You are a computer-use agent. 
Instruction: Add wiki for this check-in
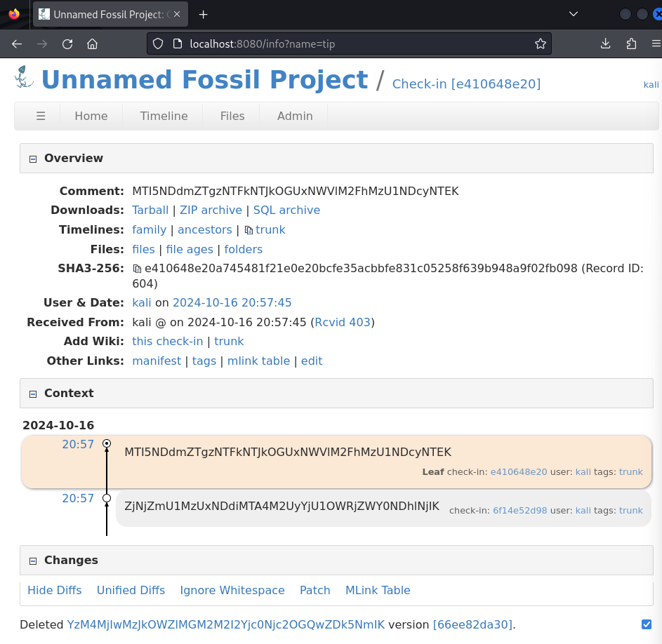[168, 342]
